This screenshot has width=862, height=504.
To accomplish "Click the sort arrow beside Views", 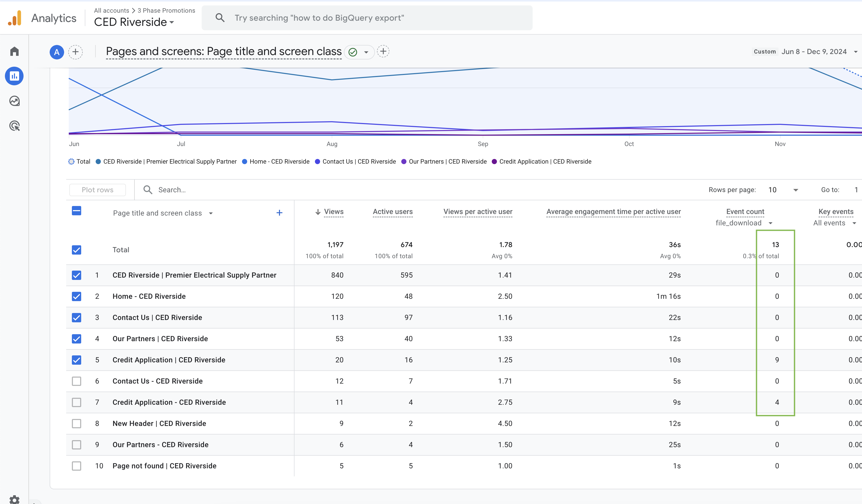I will click(x=318, y=212).
